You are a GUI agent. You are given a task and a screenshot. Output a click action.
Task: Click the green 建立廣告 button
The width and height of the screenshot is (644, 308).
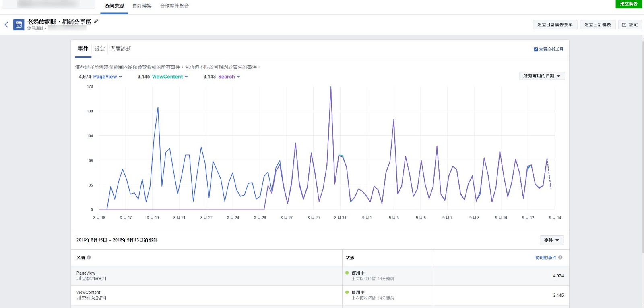(629, 4)
